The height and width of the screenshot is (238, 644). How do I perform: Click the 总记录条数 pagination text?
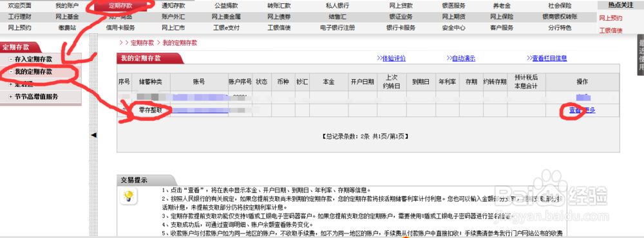[x=366, y=136]
